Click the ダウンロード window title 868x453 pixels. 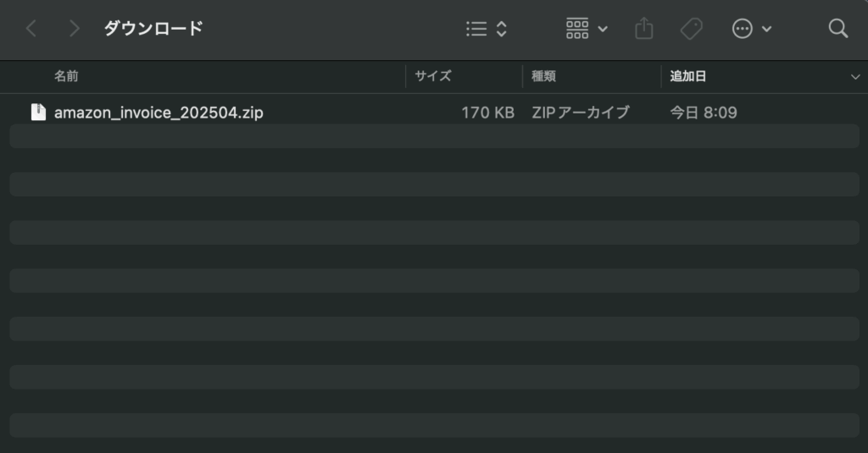153,29
